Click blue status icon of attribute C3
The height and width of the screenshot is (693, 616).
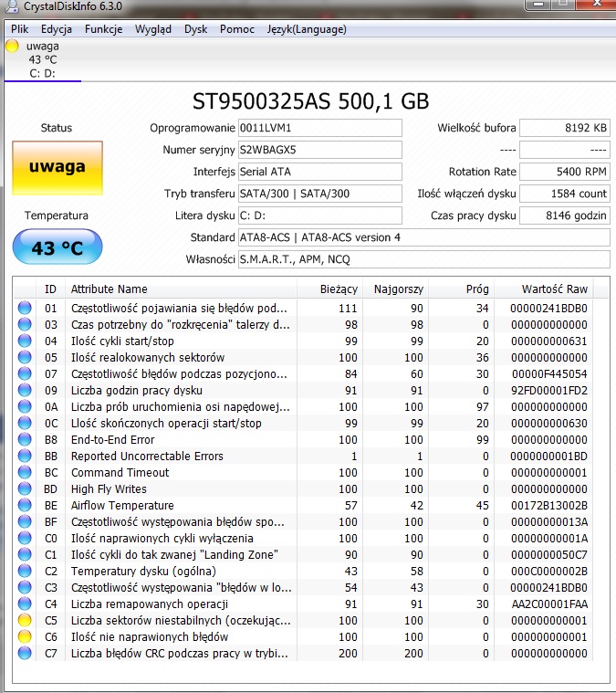point(25,587)
